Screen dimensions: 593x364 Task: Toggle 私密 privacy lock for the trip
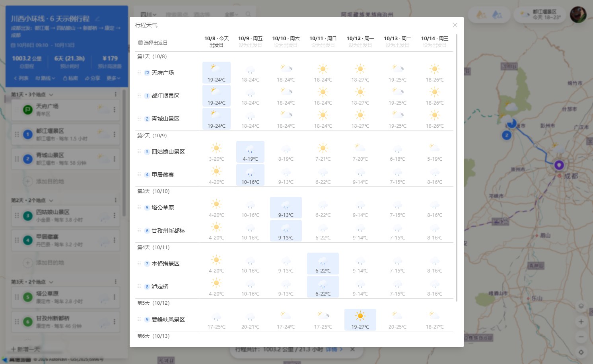pos(70,78)
